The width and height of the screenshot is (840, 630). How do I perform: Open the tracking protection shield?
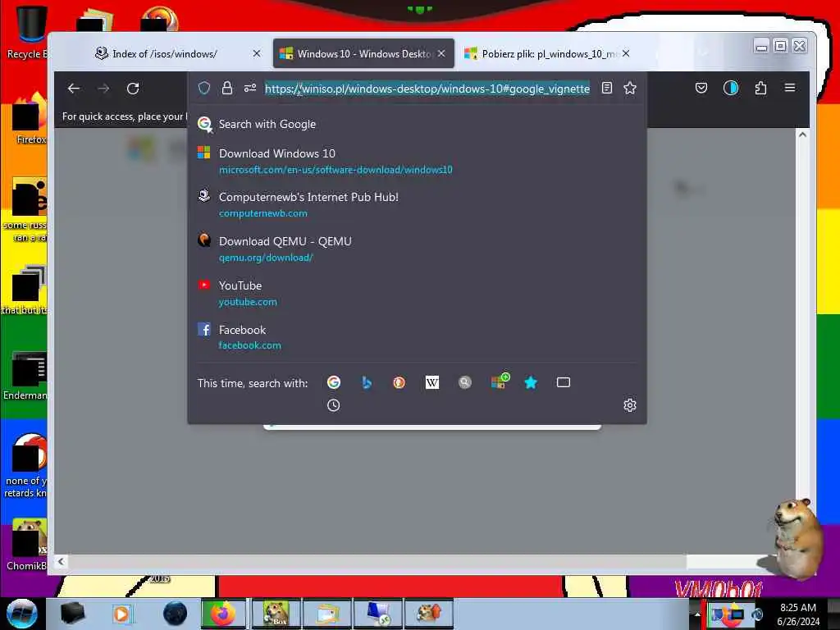pos(204,88)
